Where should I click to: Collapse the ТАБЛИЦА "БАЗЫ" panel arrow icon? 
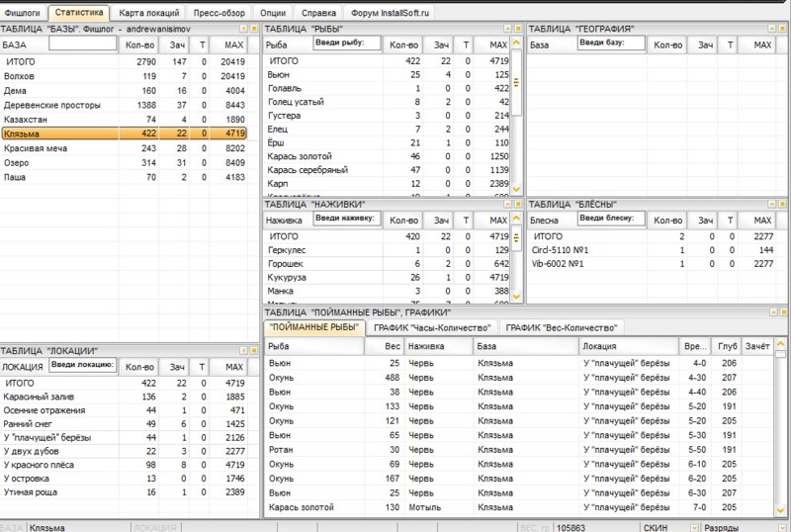pyautogui.click(x=242, y=30)
